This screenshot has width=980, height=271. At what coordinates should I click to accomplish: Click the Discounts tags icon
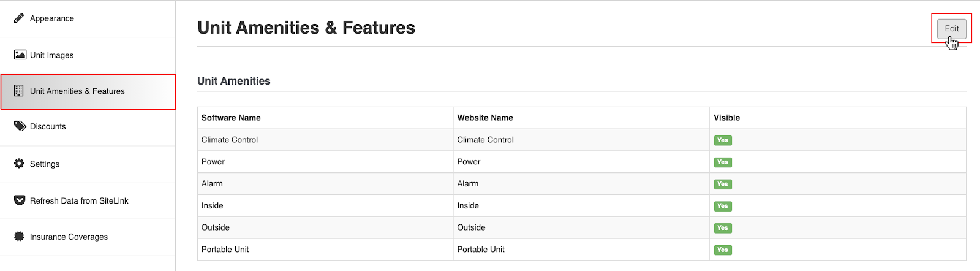(20, 126)
